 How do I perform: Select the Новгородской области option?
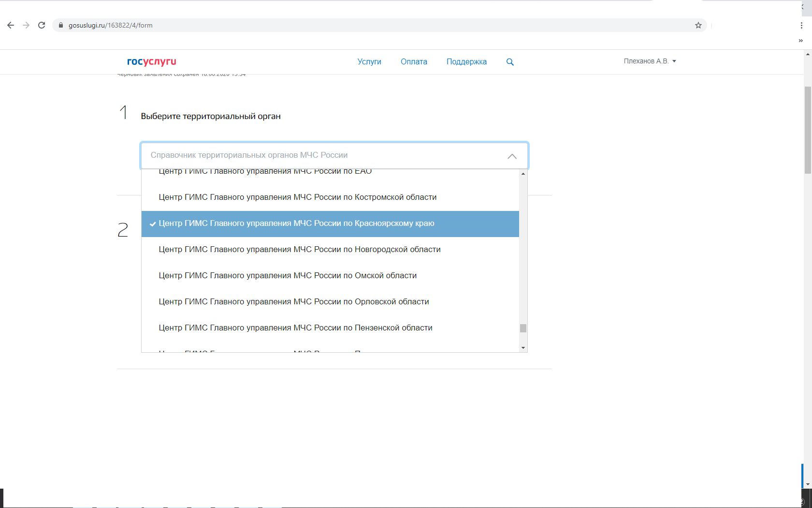click(x=330, y=250)
